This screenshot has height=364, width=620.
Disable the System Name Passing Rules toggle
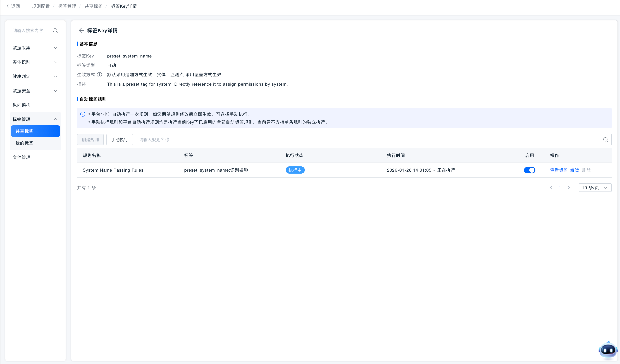tap(530, 170)
